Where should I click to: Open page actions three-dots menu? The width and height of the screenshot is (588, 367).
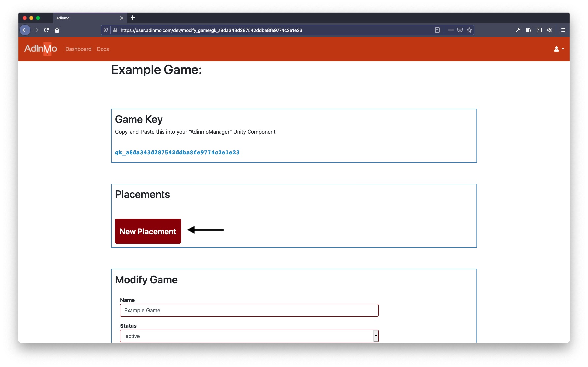point(451,30)
